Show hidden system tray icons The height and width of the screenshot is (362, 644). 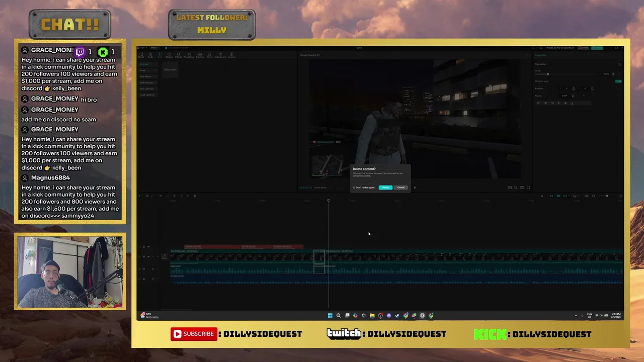pos(576,316)
